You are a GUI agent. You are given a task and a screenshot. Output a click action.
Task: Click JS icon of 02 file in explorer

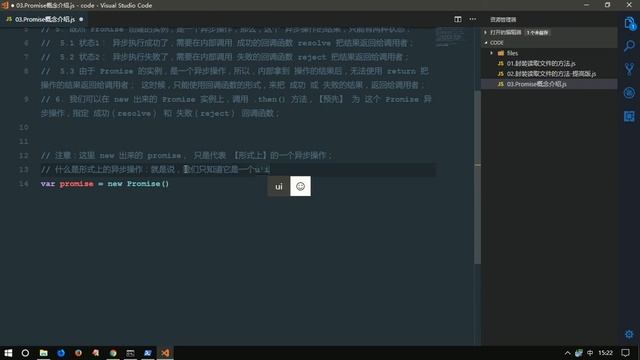pos(500,73)
